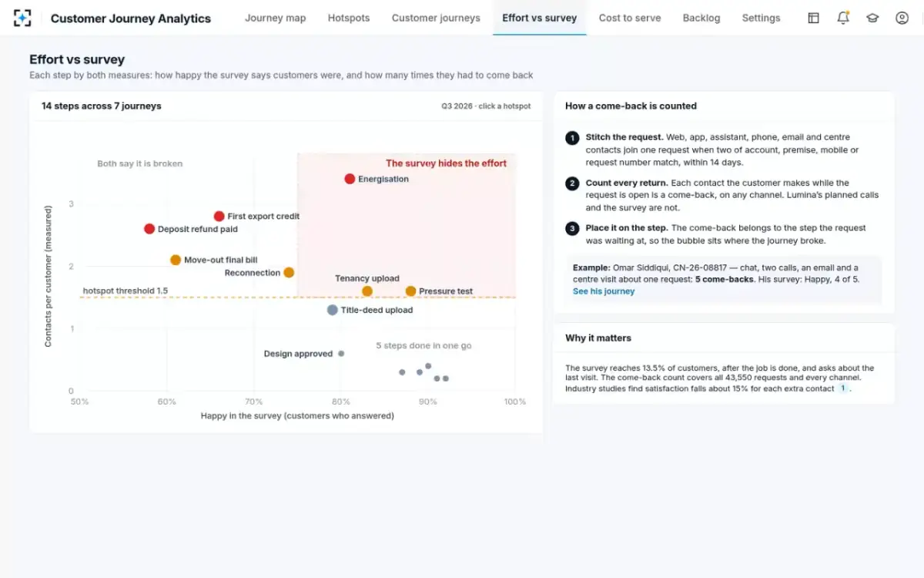
Task: Select the Title-deed upload bubble
Action: coord(332,310)
